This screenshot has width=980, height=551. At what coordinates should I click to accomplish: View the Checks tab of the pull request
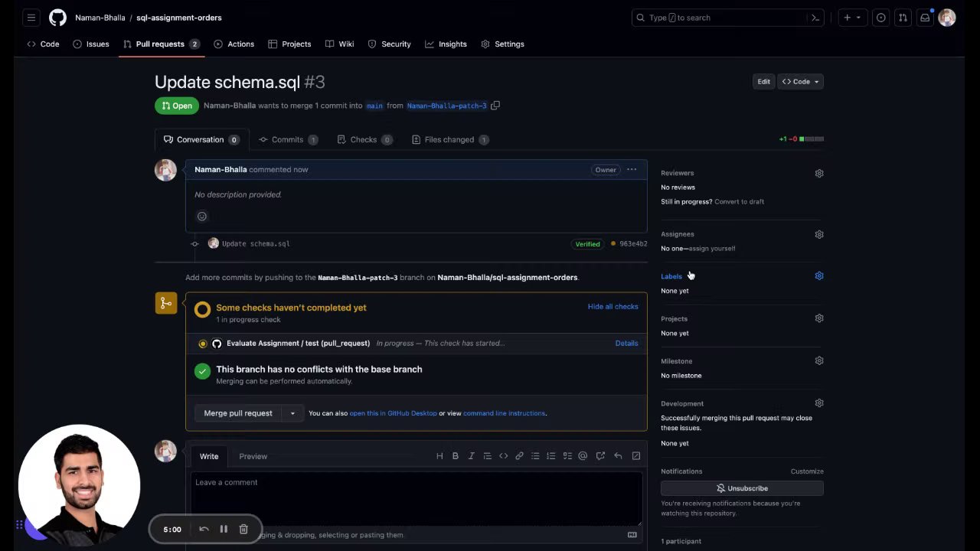click(x=365, y=140)
